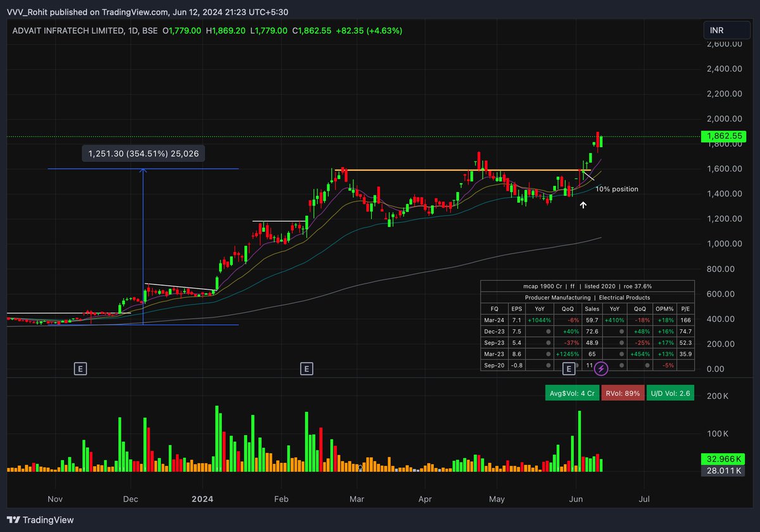760x532 pixels.
Task: Click the Sep-20 quarter cell
Action: click(x=494, y=365)
